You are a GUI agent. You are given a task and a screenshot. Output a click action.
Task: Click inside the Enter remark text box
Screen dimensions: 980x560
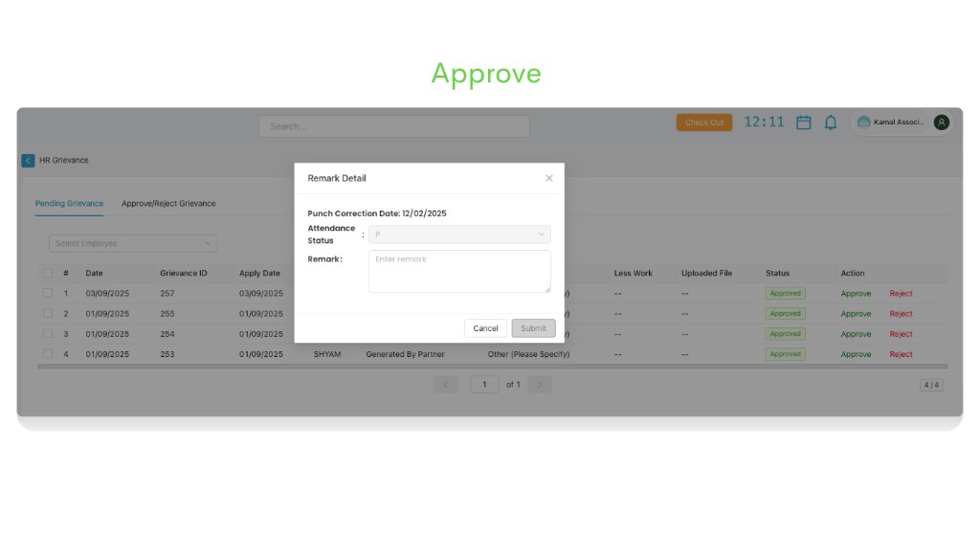click(x=458, y=271)
